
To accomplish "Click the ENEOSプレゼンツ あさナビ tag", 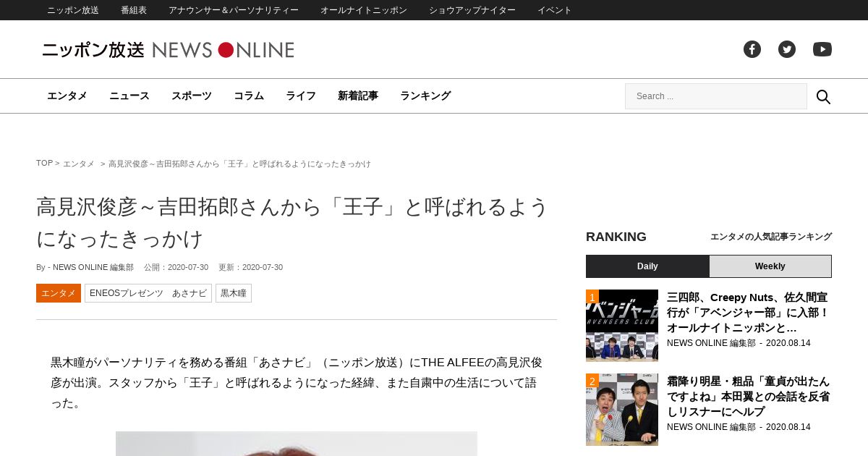I will (x=148, y=293).
